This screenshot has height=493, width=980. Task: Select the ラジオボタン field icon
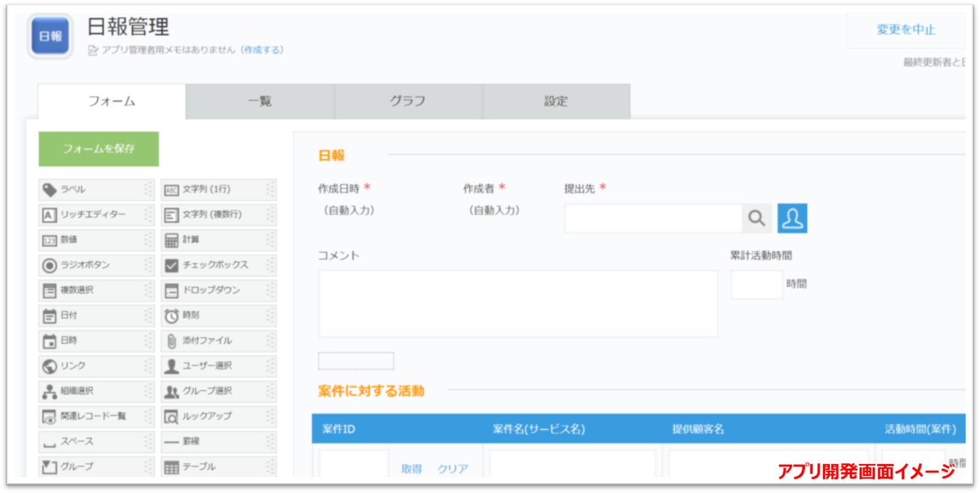pos(50,266)
